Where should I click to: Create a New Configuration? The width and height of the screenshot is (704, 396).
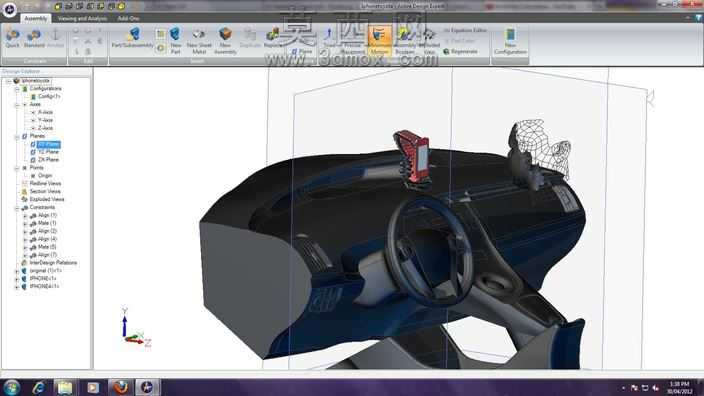click(x=510, y=41)
